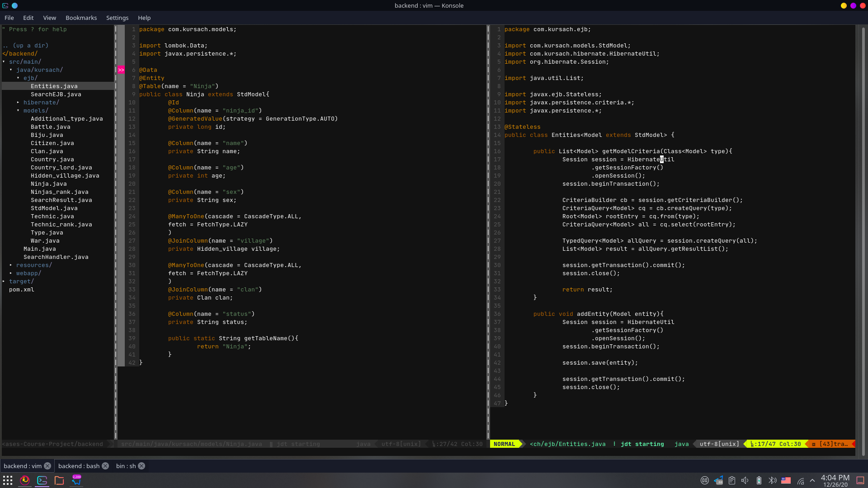Select Main.java in the file tree
This screenshot has width=868, height=488.
point(39,249)
